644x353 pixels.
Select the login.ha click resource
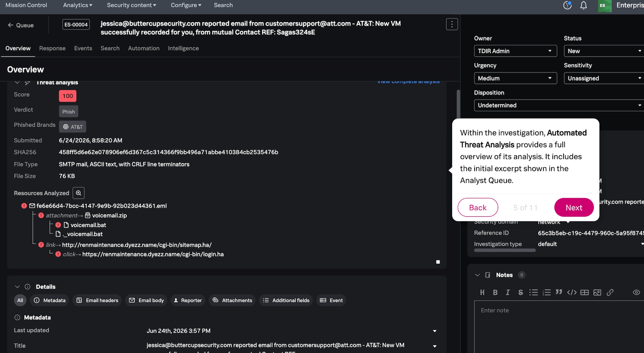pos(153,254)
